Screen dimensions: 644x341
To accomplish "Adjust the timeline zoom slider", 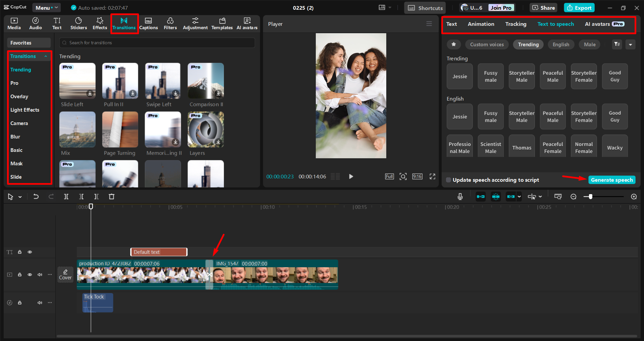I will click(x=590, y=196).
